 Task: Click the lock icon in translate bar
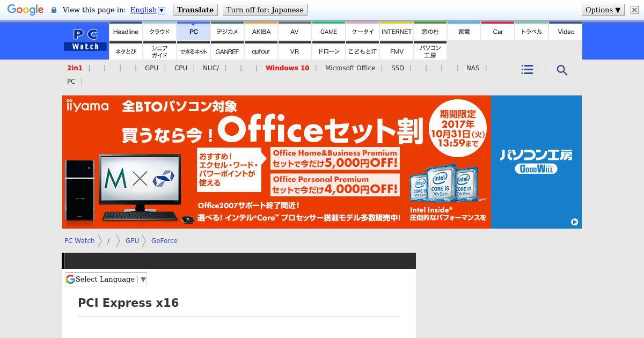54,10
